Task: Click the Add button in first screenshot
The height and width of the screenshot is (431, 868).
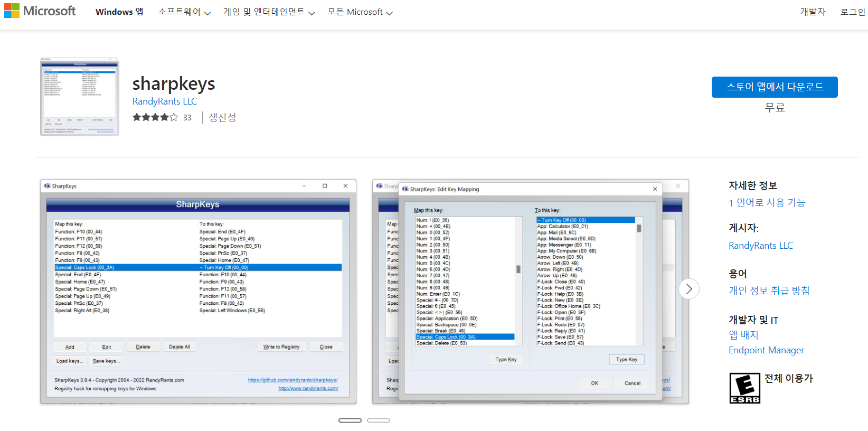Action: pos(70,347)
